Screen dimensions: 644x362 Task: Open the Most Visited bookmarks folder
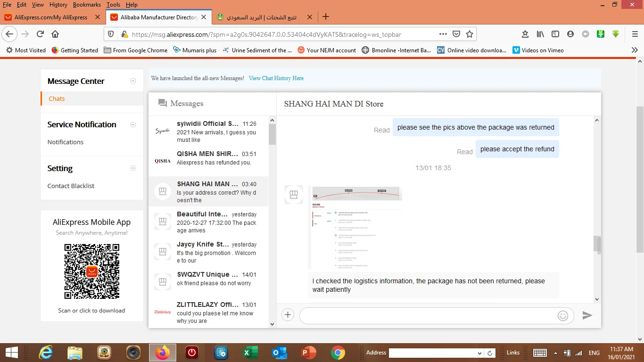[x=26, y=50]
